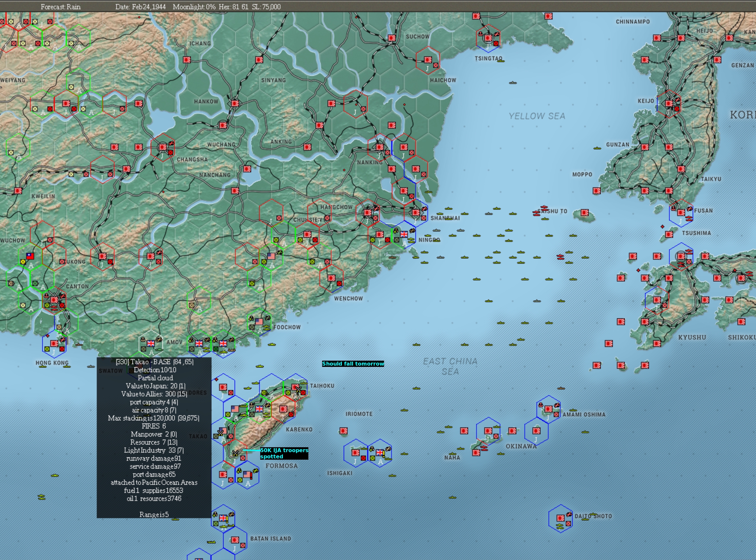The image size is (756, 560).
Task: Select the US flag base at Foochow
Action: tap(259, 321)
